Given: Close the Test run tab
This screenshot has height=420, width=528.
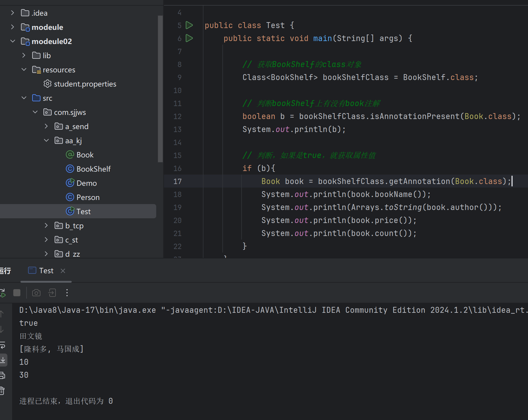Looking at the screenshot, I should click(63, 271).
